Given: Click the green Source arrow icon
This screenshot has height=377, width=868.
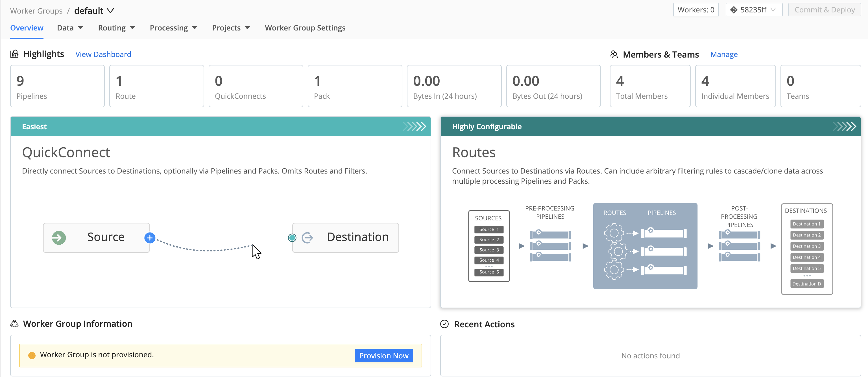Looking at the screenshot, I should point(59,238).
